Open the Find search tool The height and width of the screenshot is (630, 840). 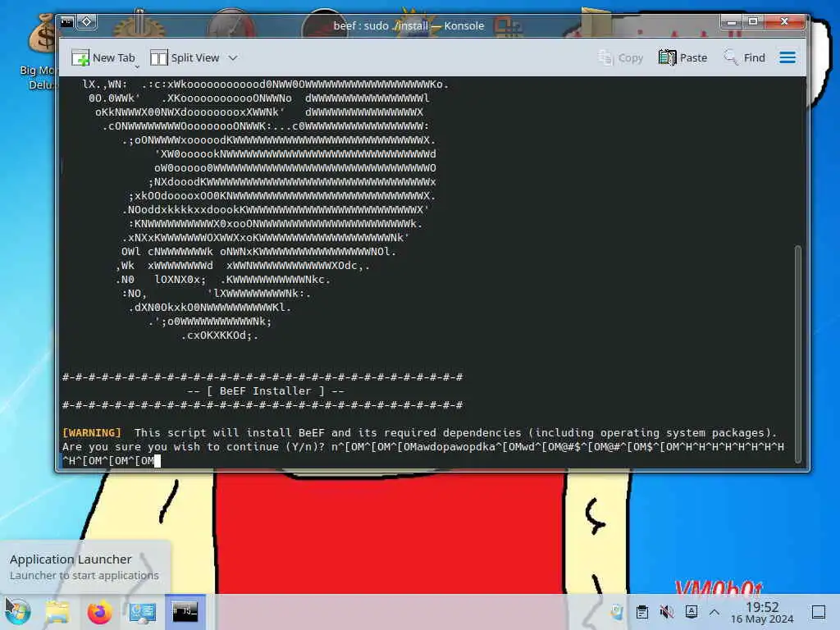coord(744,57)
